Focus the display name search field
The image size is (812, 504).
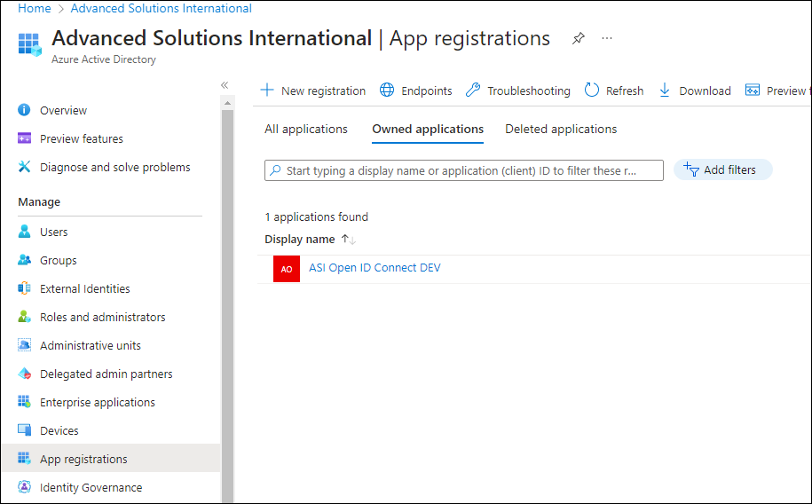tap(464, 170)
